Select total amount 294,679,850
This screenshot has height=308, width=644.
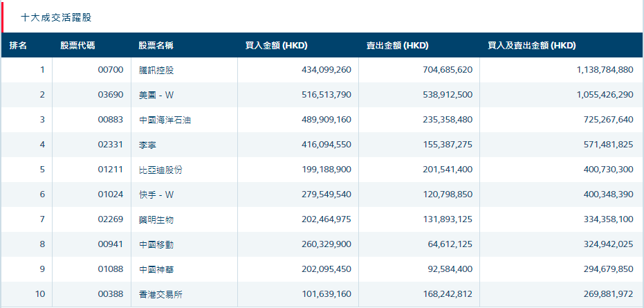609,269
